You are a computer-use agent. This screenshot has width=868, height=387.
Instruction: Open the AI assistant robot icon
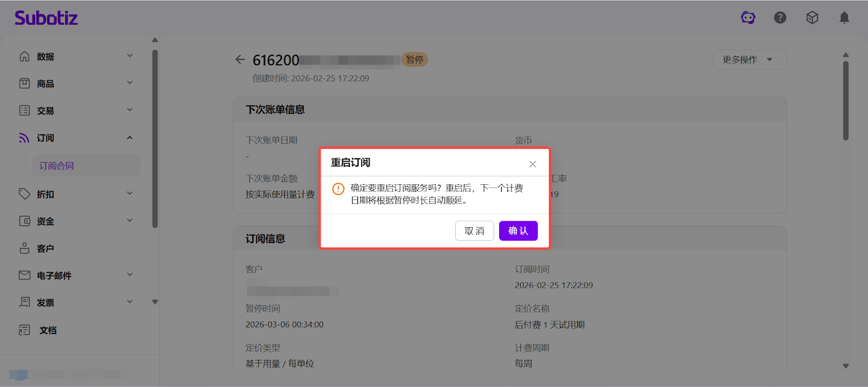pos(748,18)
